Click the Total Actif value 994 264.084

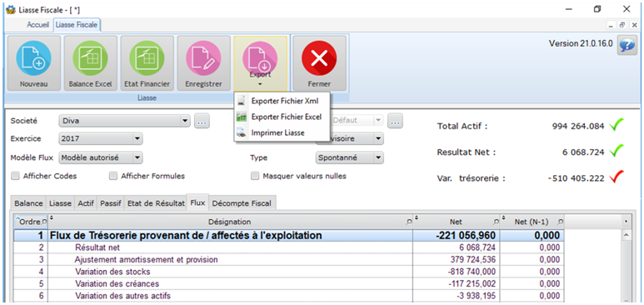[x=578, y=126]
